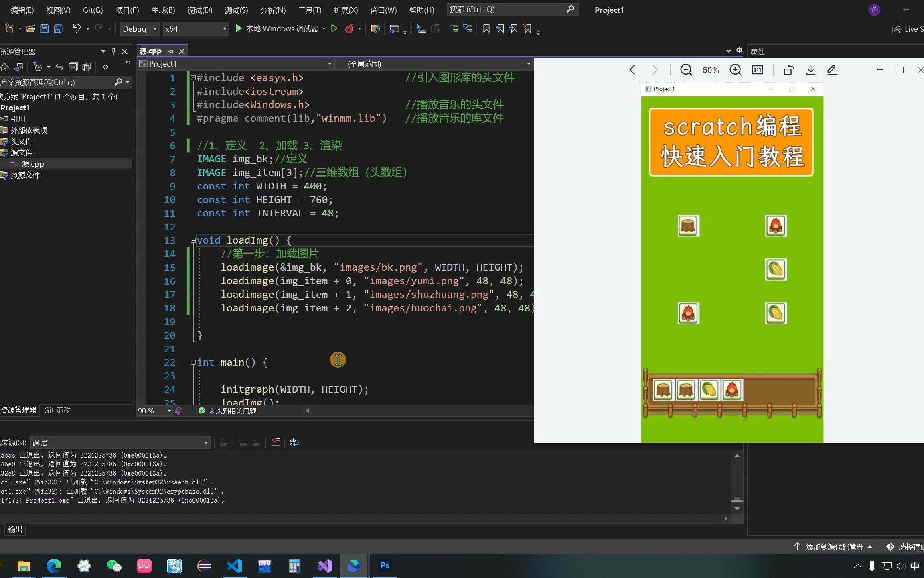924x578 pixels.
Task: Open the debugger target dropdown arrow
Action: point(324,29)
